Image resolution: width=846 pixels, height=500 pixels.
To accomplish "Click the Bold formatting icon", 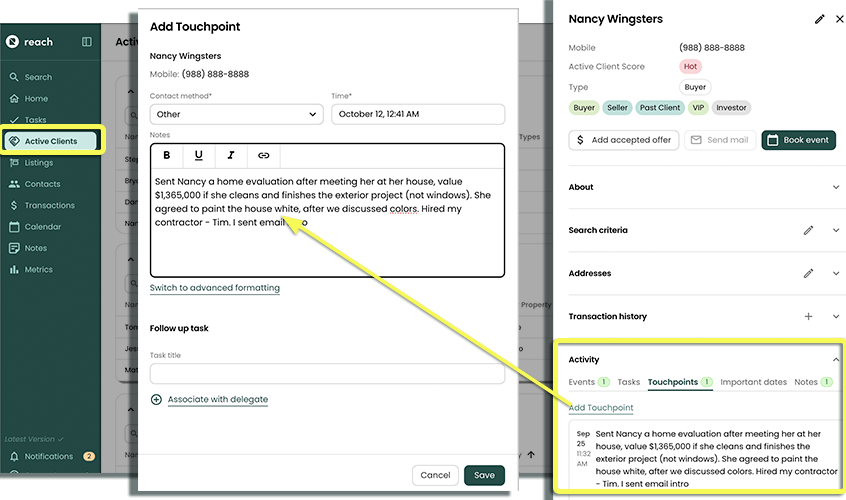I will click(166, 156).
